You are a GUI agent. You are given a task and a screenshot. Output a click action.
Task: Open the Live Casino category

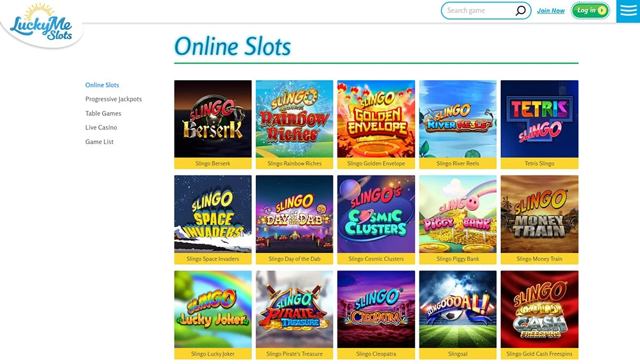[x=101, y=128]
